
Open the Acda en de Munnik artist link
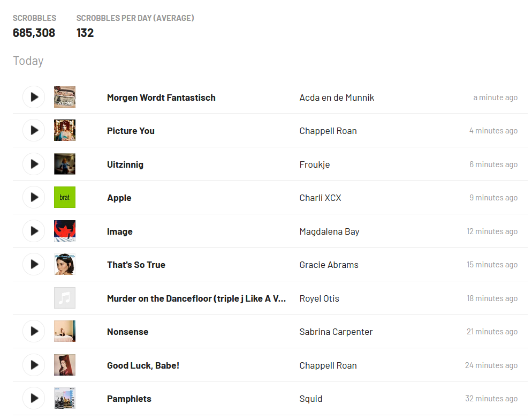tap(337, 98)
